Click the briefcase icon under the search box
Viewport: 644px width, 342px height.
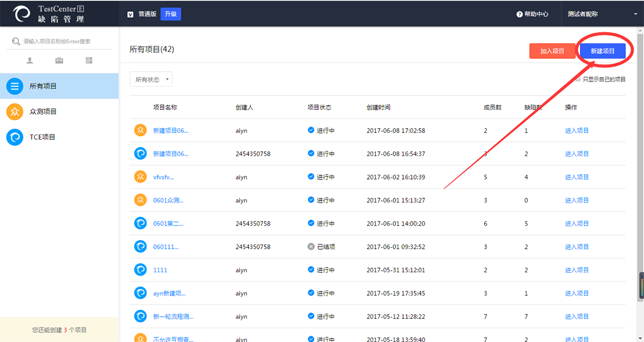[x=60, y=61]
